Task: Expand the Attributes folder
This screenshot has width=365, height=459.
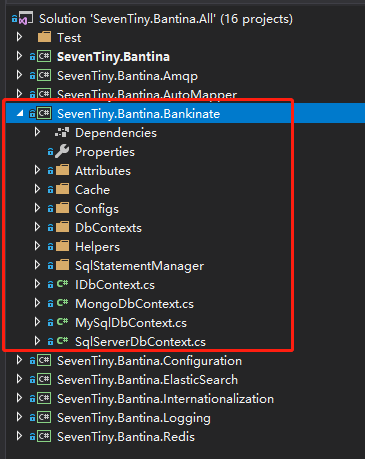Action: coord(37,170)
